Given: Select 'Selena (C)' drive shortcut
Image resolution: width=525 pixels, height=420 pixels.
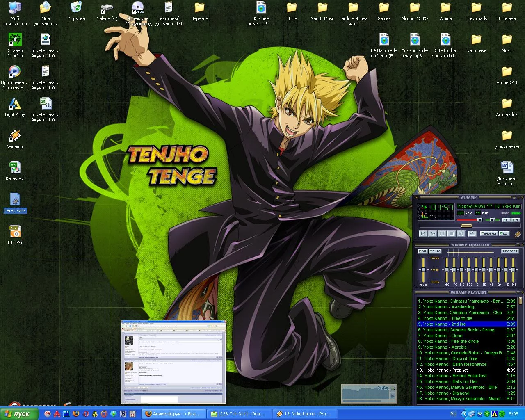Looking at the screenshot, I should (107, 11).
